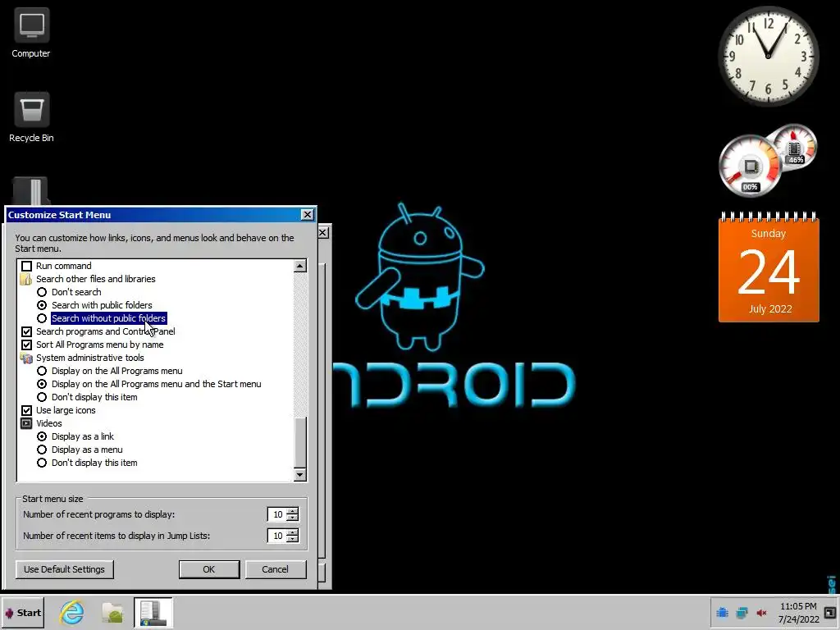Click the Videos item icon

25,424
